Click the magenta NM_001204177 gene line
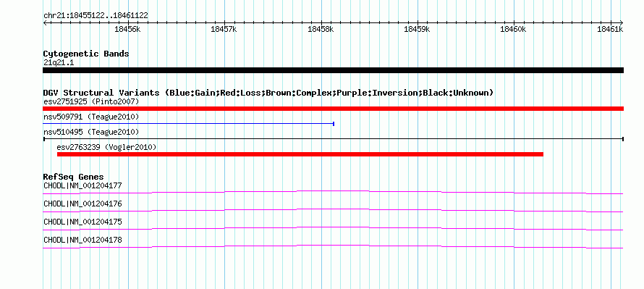The image size is (644, 289). tap(333, 190)
